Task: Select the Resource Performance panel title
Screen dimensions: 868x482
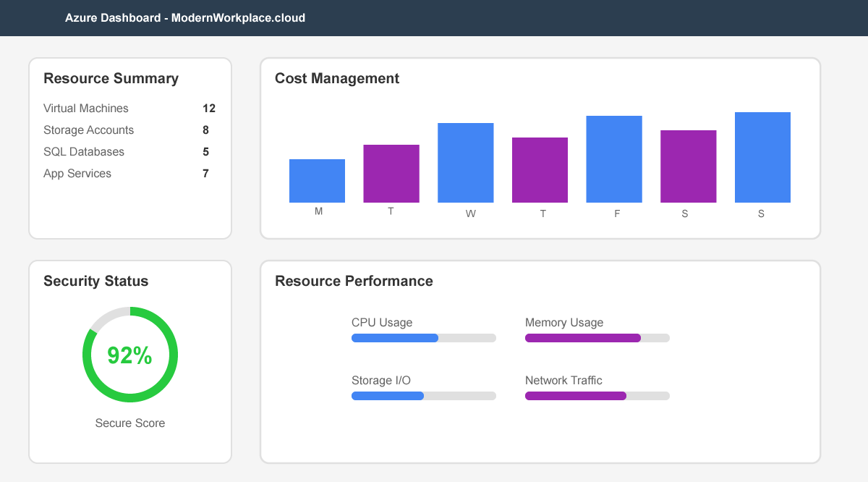Action: (x=354, y=281)
